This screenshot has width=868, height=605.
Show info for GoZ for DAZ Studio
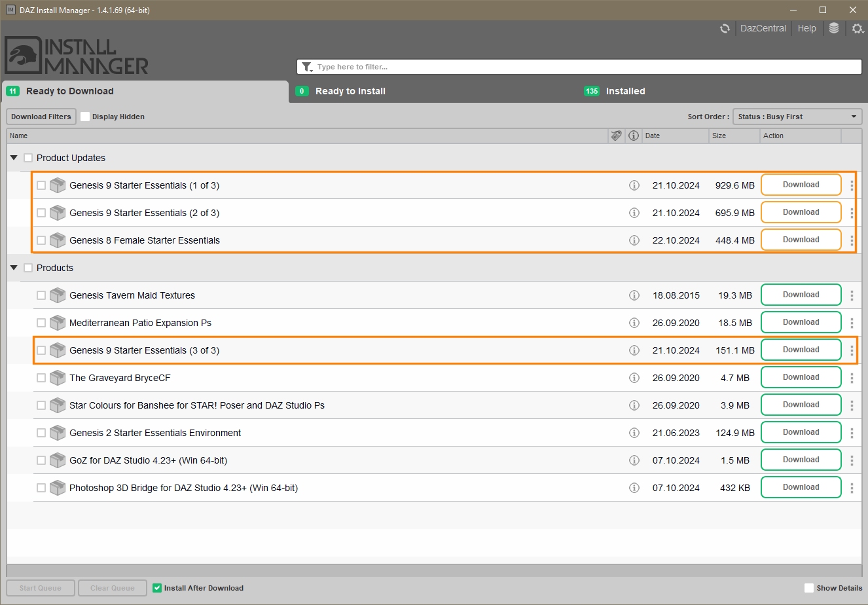(634, 460)
